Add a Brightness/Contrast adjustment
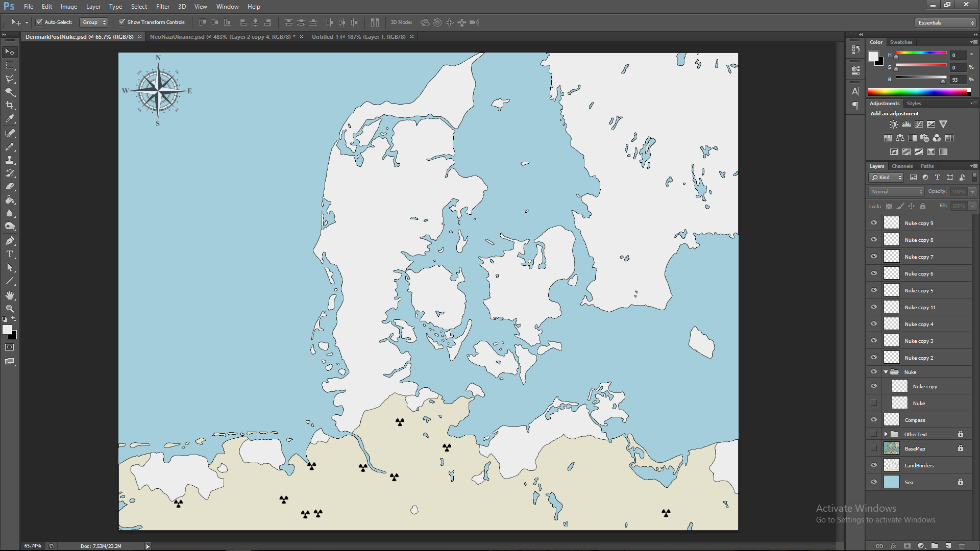This screenshot has height=551, width=980. [894, 124]
